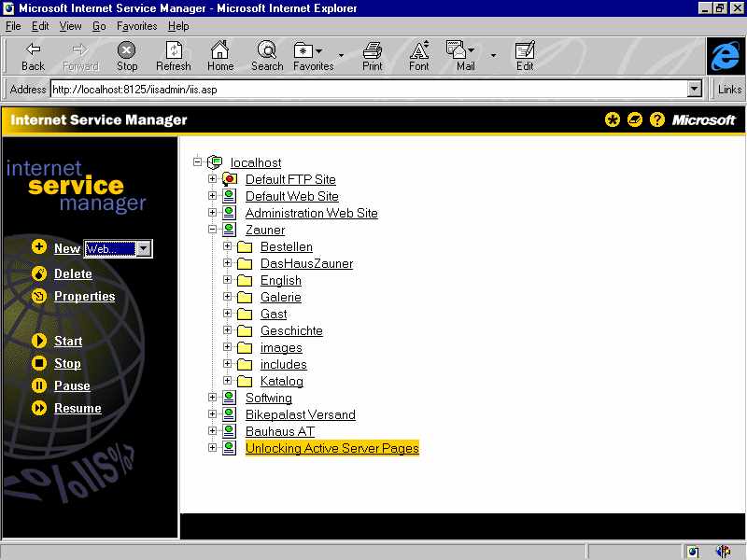Click the bomb icon beside Delete

39,273
